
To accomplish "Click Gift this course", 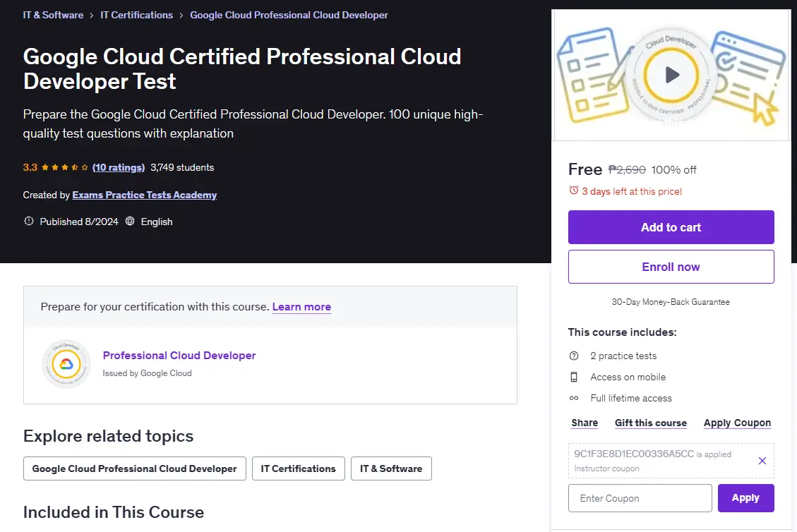I will tap(651, 423).
